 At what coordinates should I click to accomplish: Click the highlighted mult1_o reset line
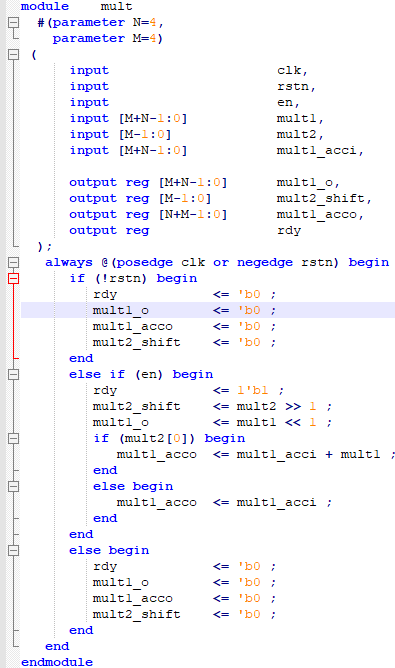[208, 310]
